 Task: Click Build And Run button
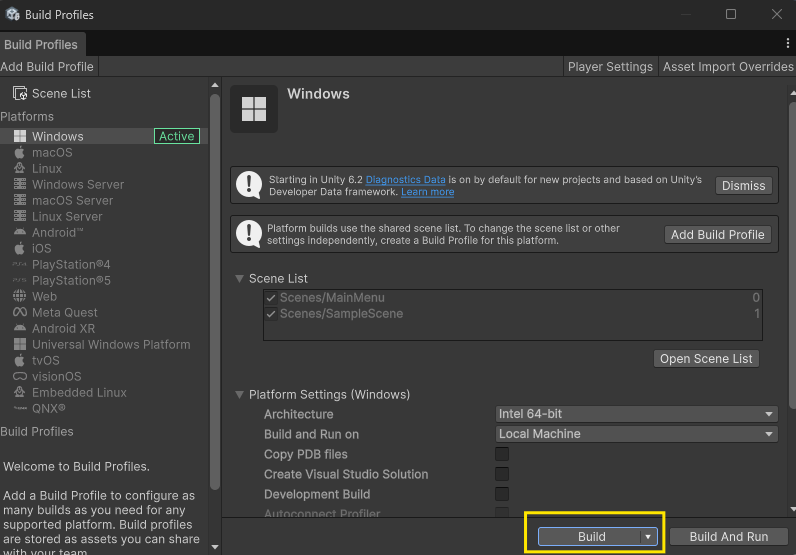click(x=728, y=537)
